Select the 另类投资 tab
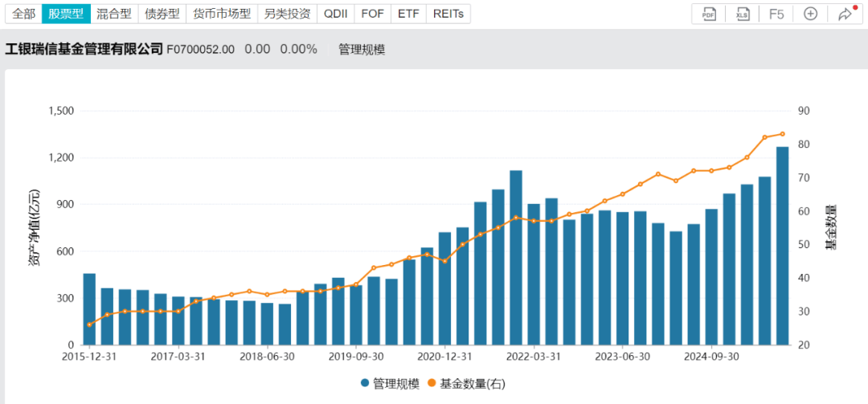 (287, 14)
